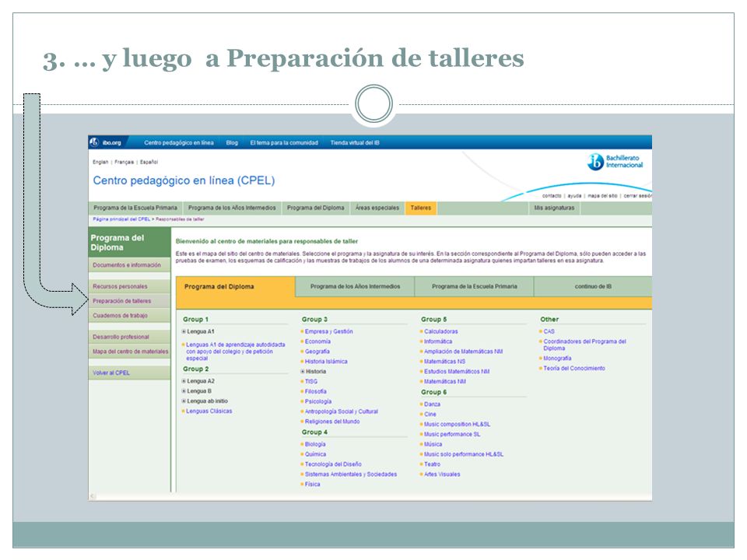
Task: Click the ayuda link
Action: pyautogui.click(x=574, y=196)
